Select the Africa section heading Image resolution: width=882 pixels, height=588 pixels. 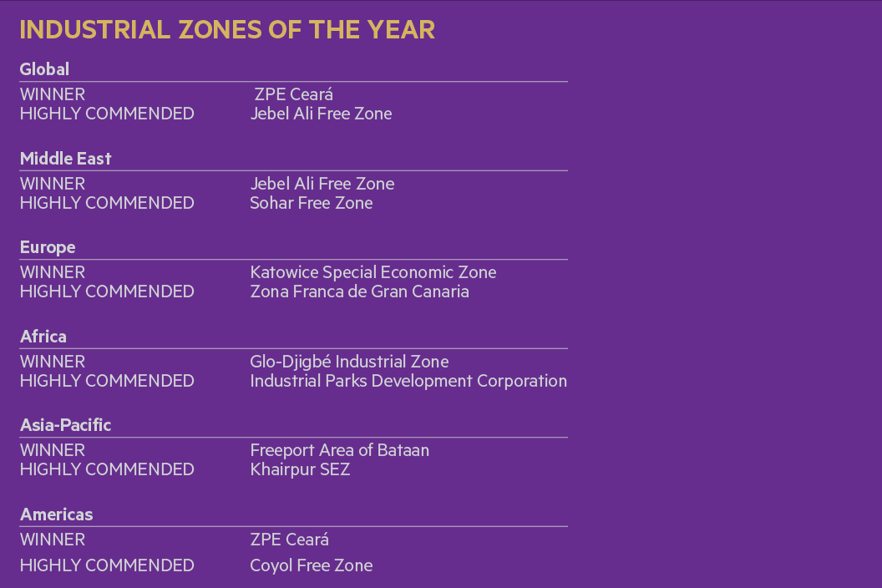pos(43,337)
